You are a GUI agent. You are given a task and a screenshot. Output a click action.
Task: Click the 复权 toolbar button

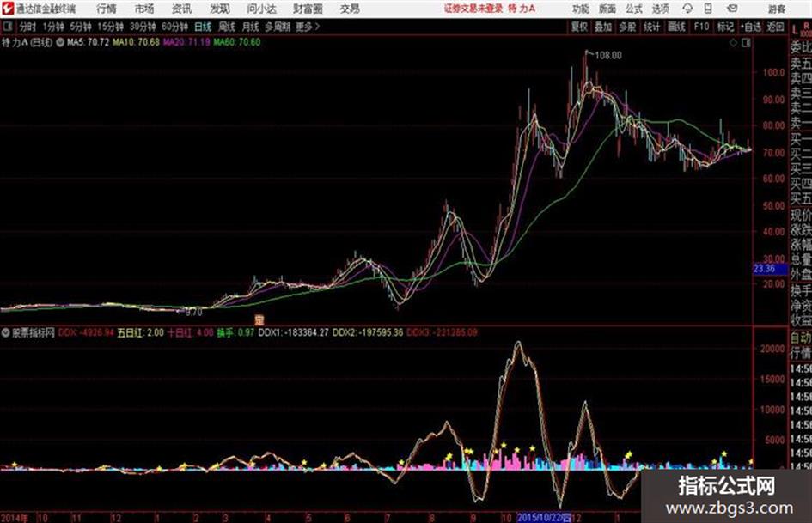click(x=579, y=27)
